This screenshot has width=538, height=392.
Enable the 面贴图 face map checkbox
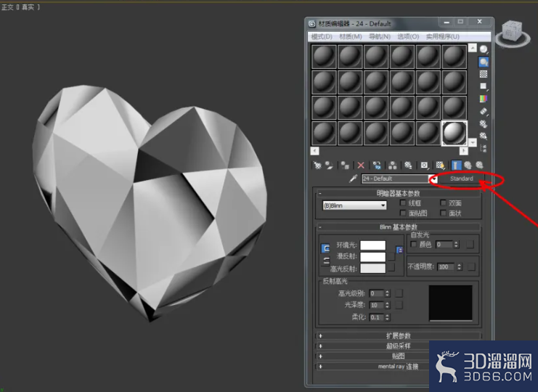(403, 213)
